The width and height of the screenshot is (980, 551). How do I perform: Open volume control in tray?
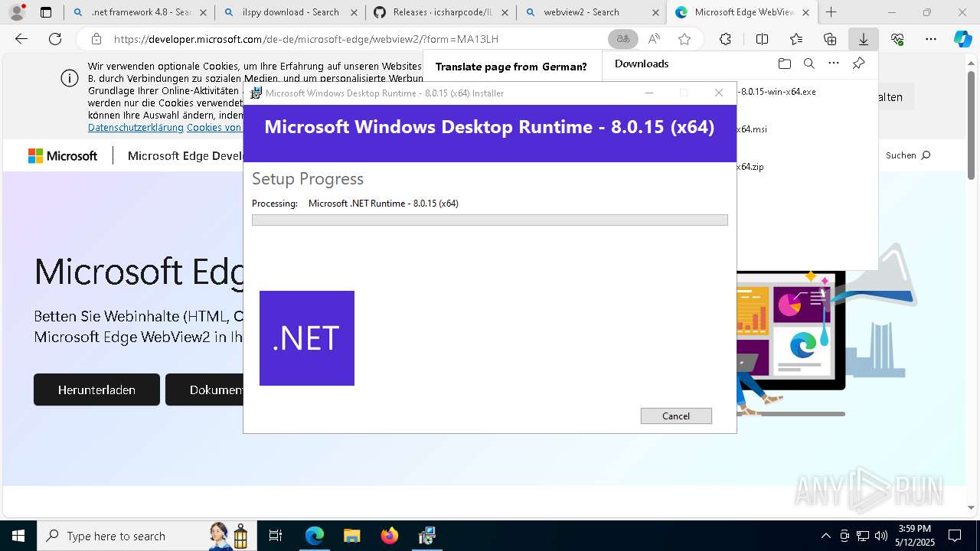click(880, 536)
